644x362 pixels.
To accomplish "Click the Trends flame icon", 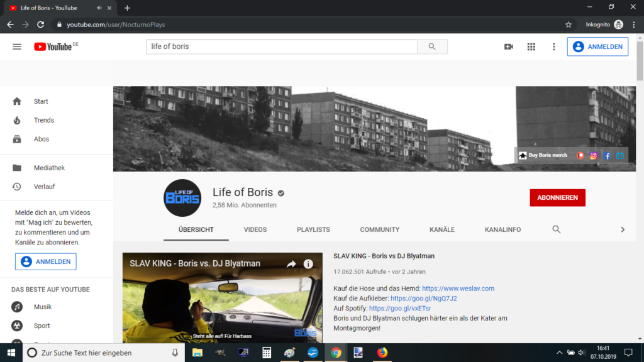I will coord(17,120).
